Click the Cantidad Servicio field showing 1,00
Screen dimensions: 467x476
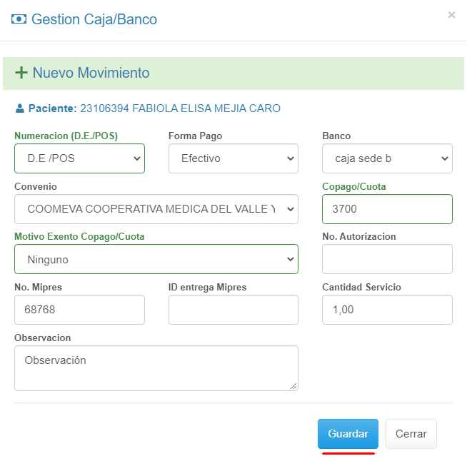click(x=387, y=310)
